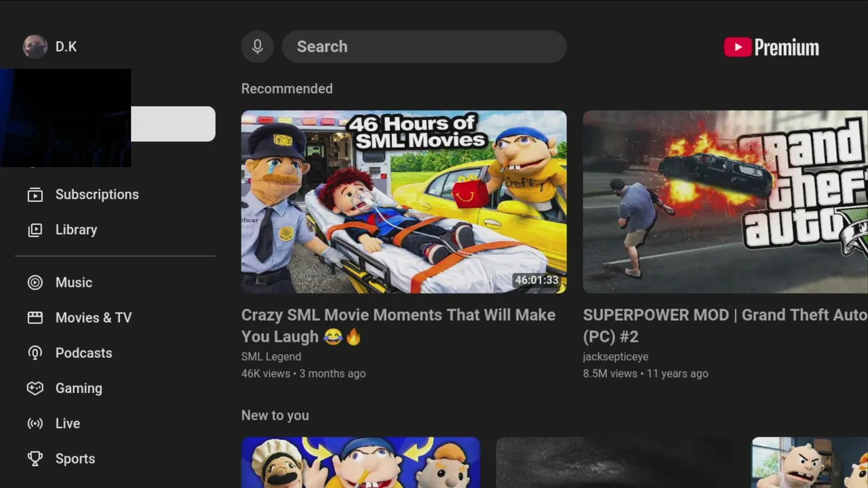Click the 'Recommended' section heading
Screen dimensions: 868x488
tap(287, 89)
